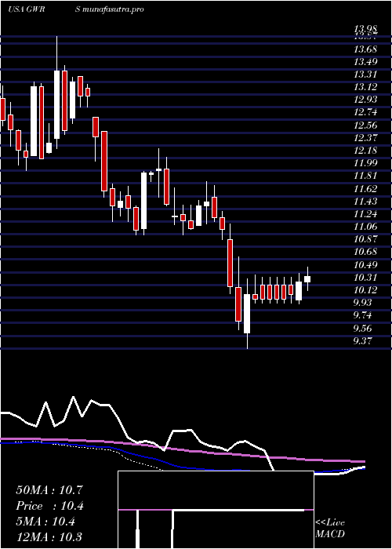Click the 12.18 price axis label
The image size is (392, 549).
(365, 151)
